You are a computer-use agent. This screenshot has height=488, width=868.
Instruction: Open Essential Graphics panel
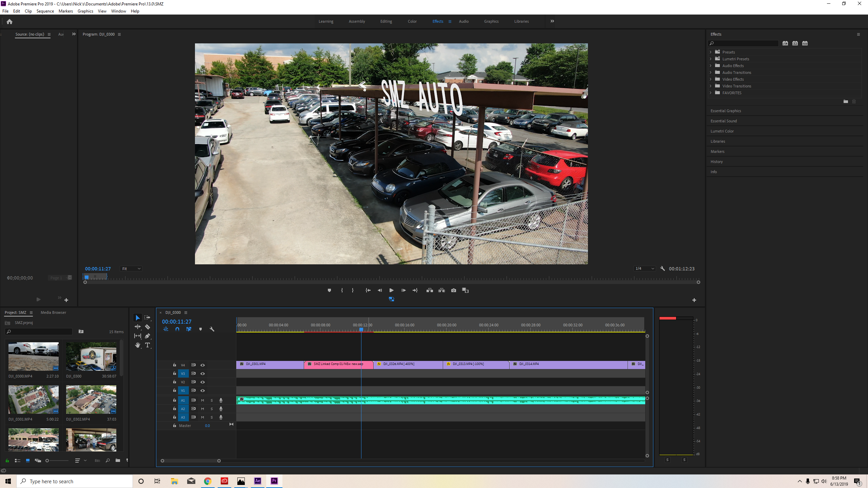coord(726,111)
